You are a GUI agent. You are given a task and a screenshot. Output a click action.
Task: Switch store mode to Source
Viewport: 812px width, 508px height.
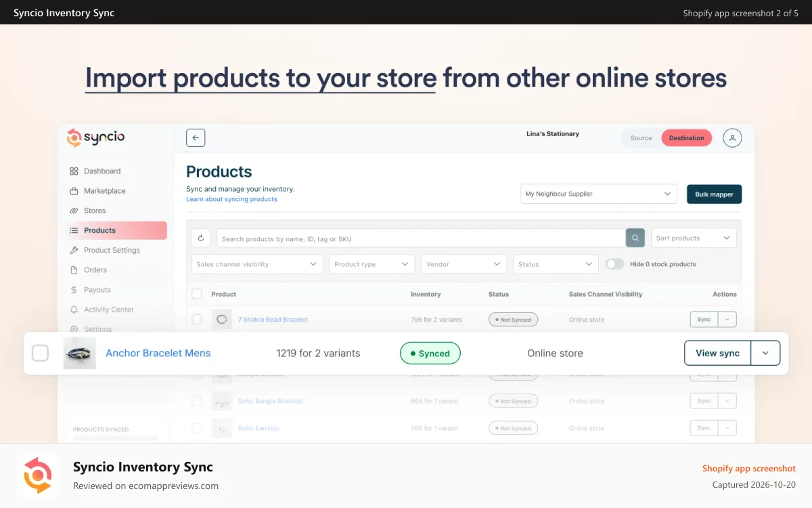(641, 138)
